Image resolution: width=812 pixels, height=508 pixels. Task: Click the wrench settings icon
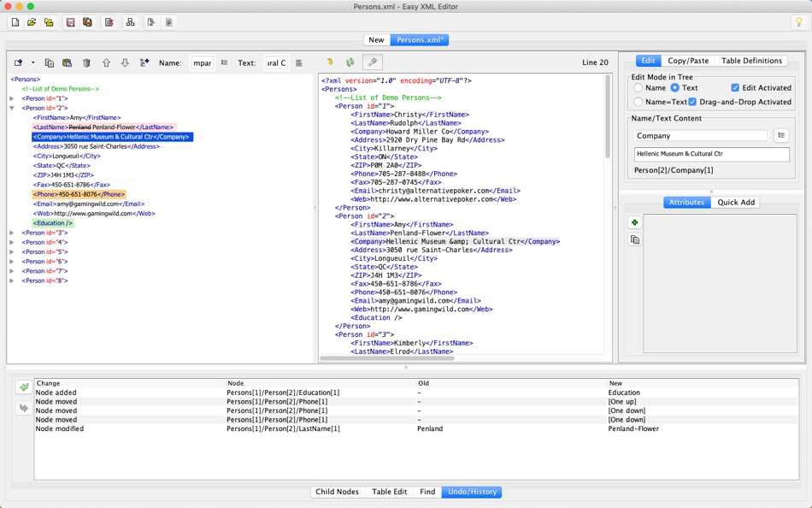[373, 62]
